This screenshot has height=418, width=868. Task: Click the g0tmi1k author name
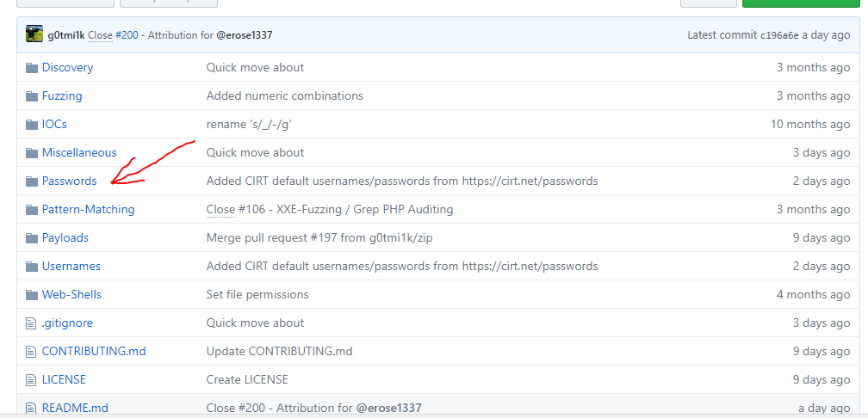(x=66, y=35)
